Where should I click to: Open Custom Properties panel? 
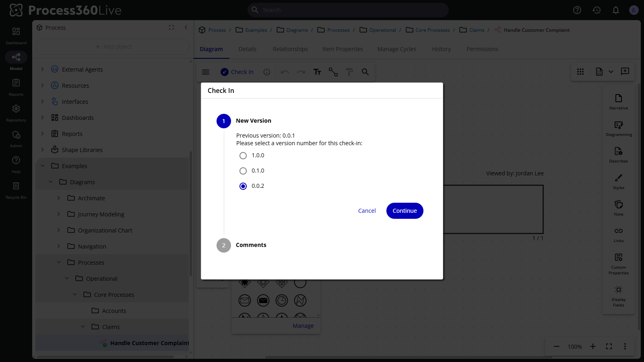[619, 264]
